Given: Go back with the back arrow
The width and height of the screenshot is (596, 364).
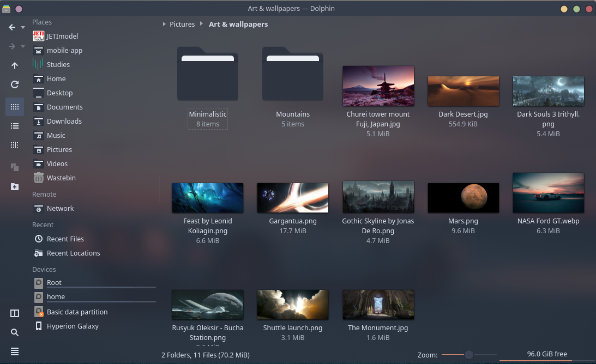Looking at the screenshot, I should click(12, 27).
